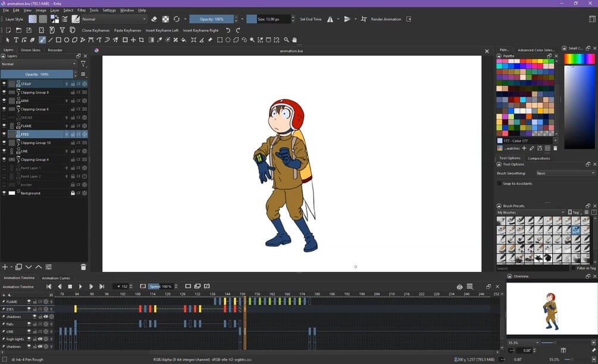Open the layer filter funnel icon

click(83, 64)
